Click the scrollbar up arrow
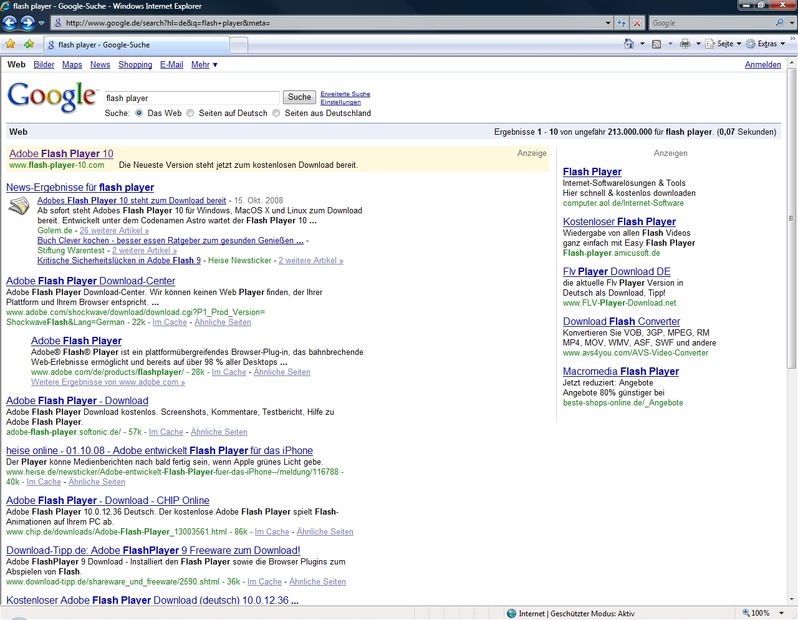The width and height of the screenshot is (798, 620). point(791,63)
